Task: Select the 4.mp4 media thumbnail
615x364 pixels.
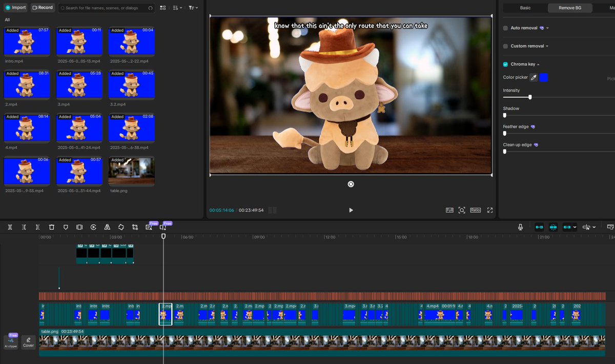Action: pyautogui.click(x=27, y=127)
